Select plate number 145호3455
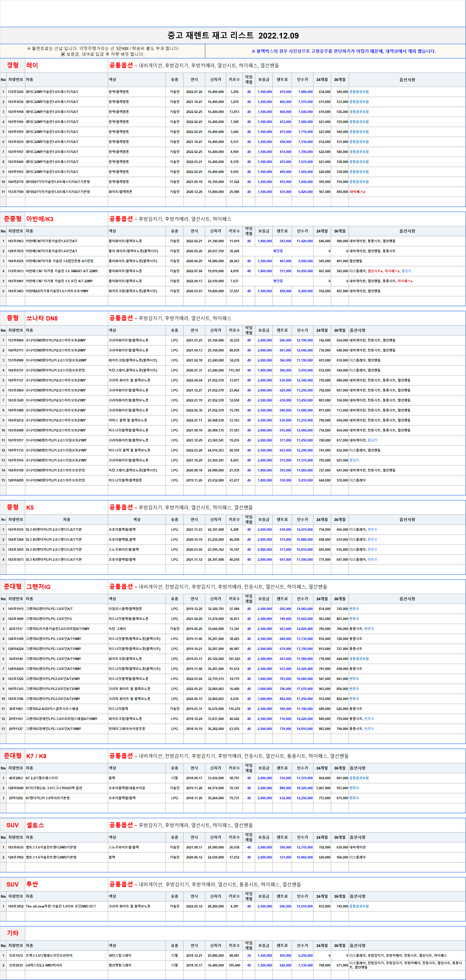Image resolution: width=466 pixels, height=980 pixels. pos(15,550)
